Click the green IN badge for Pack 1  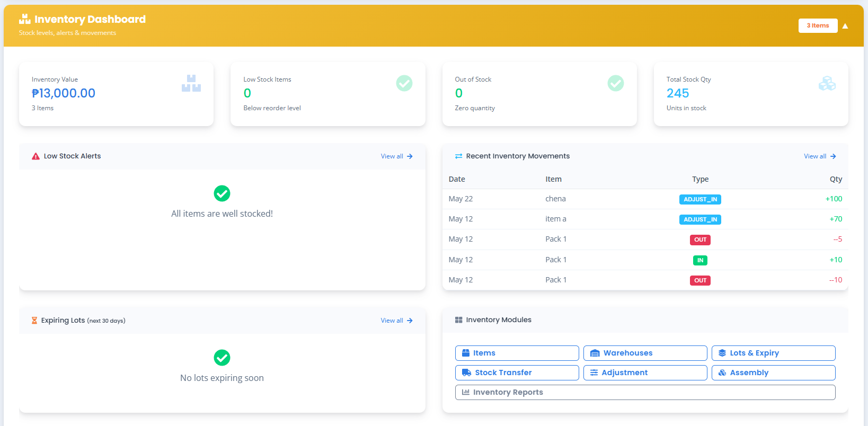[700, 260]
